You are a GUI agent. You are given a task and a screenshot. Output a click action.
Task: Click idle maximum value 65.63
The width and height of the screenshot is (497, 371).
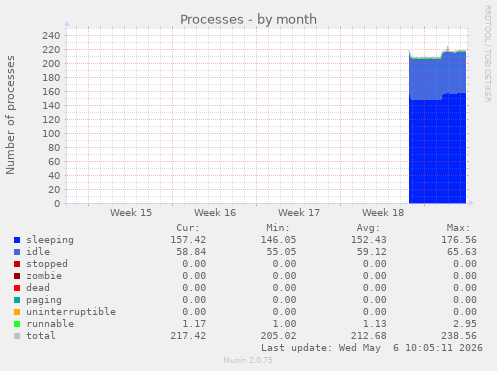462,252
